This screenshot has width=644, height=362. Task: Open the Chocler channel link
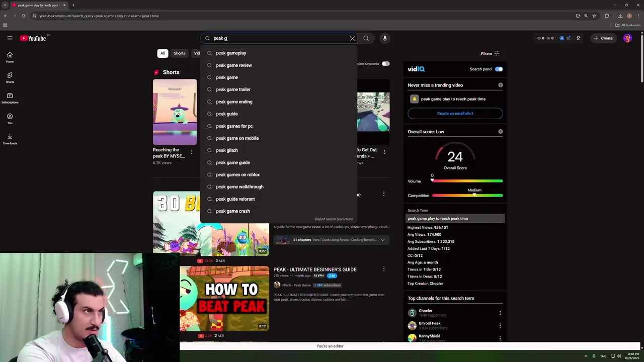click(x=426, y=311)
